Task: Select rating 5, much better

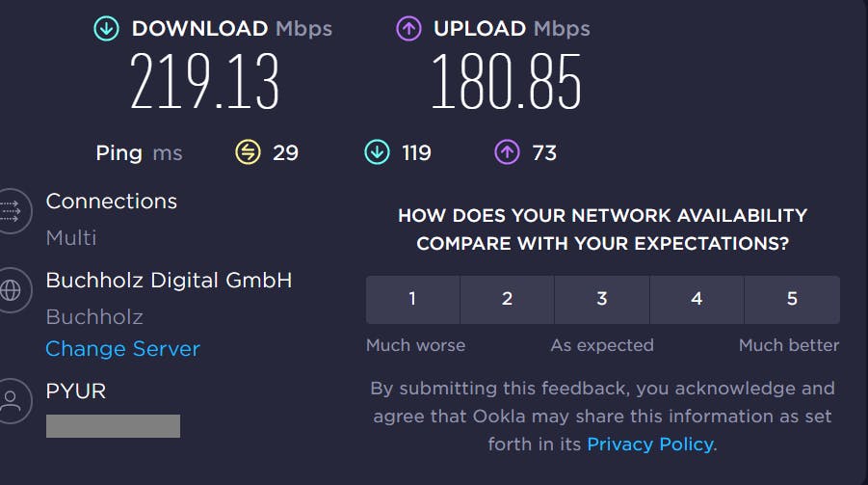Action: [792, 299]
